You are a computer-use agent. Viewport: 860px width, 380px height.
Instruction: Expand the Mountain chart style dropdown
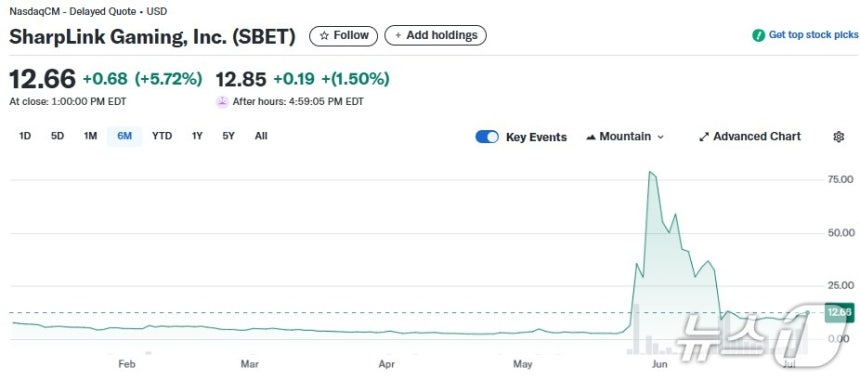pos(625,137)
